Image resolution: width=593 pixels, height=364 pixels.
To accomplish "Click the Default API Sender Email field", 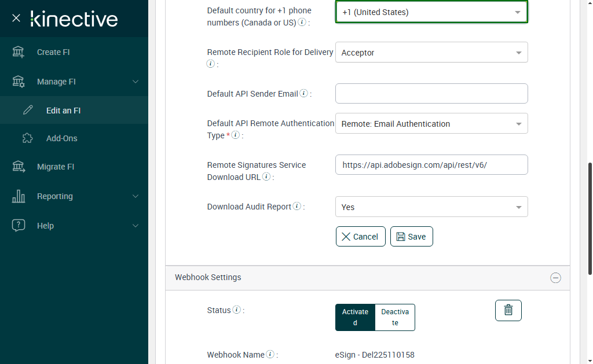I will (x=431, y=94).
